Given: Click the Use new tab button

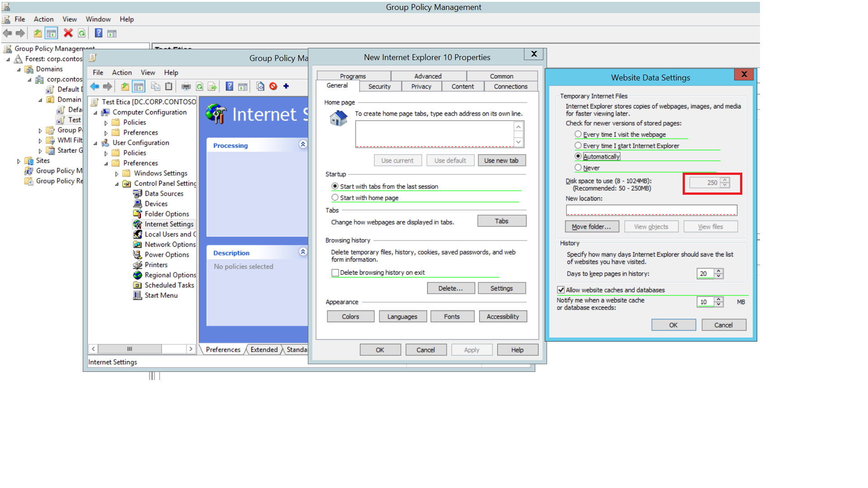Looking at the screenshot, I should [502, 160].
